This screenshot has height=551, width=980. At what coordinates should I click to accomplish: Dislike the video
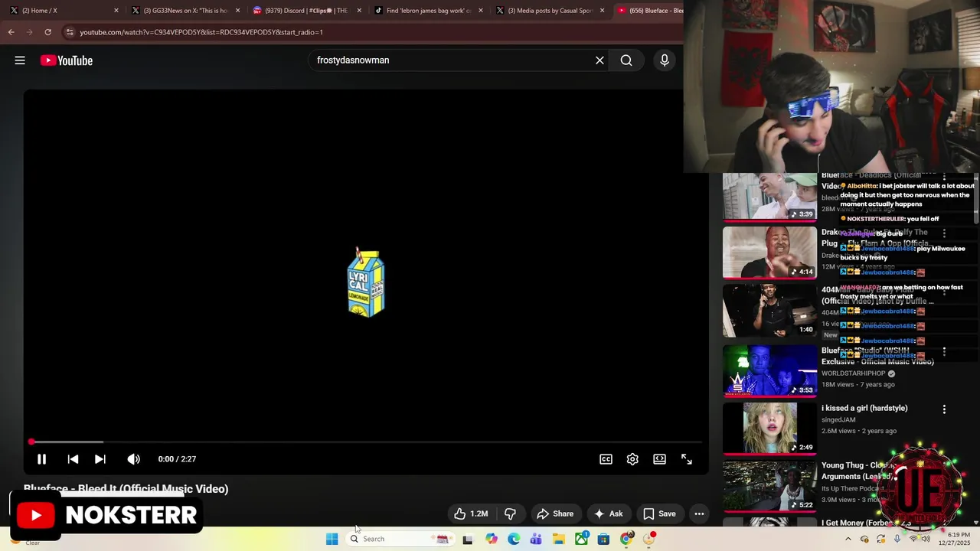[510, 514]
